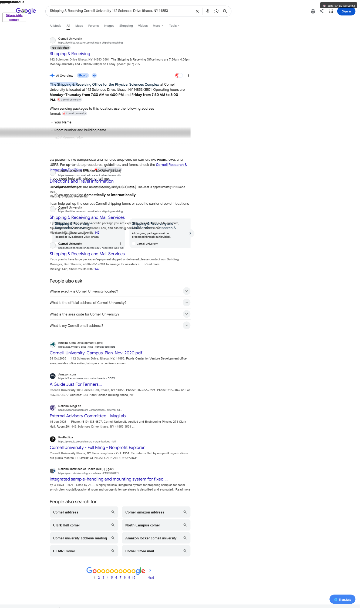Select 'Amazon locker cornell university' suggestion
Viewport: 364px width, 608px height.
tap(156, 538)
